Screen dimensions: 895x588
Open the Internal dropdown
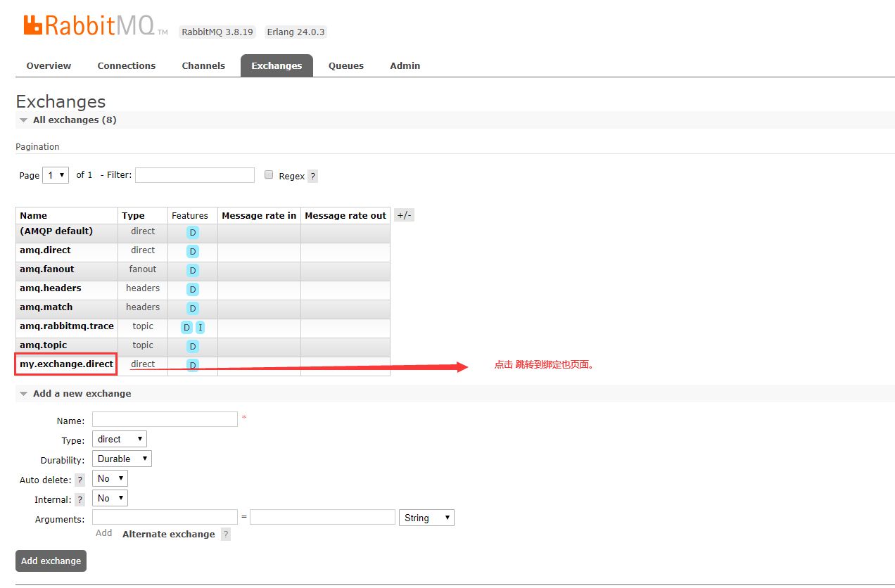click(110, 498)
